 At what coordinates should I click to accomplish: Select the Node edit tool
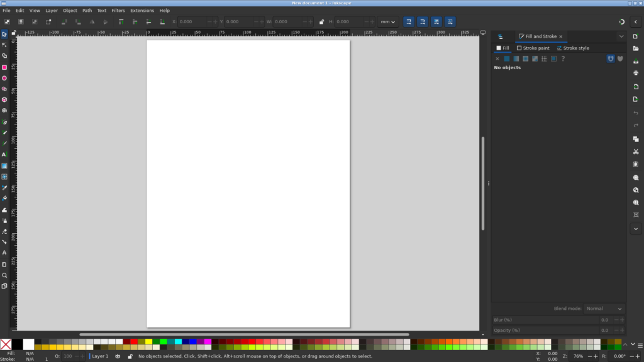tap(4, 45)
